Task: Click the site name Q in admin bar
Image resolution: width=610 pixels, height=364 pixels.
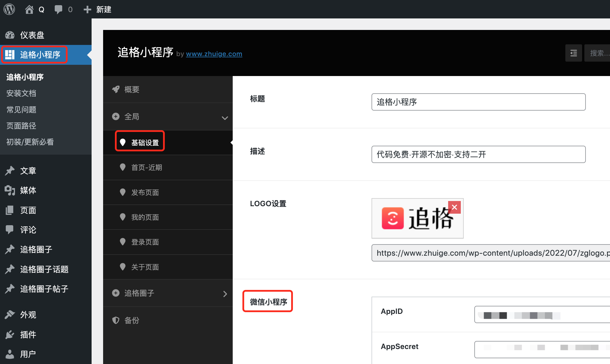Action: tap(41, 10)
